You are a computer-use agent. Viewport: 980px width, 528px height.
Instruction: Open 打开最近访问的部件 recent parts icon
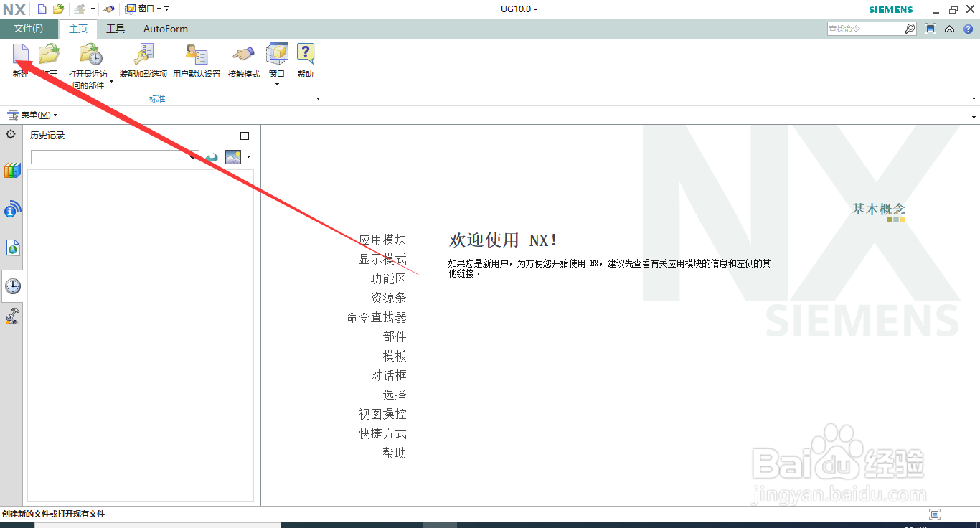click(91, 55)
